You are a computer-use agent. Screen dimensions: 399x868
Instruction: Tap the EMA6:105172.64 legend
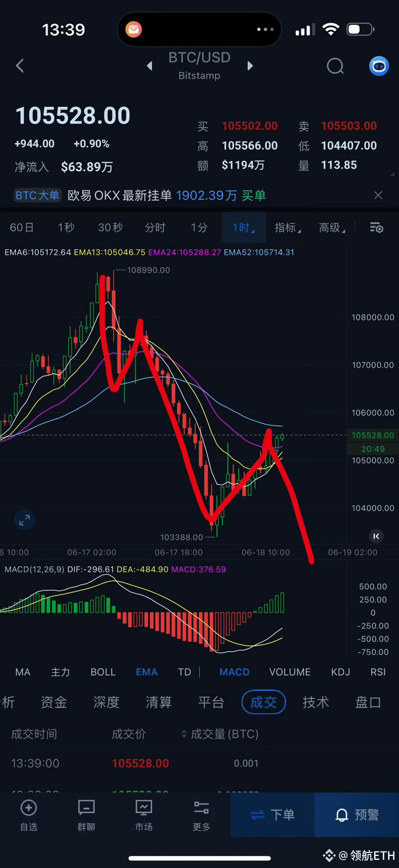(x=37, y=253)
